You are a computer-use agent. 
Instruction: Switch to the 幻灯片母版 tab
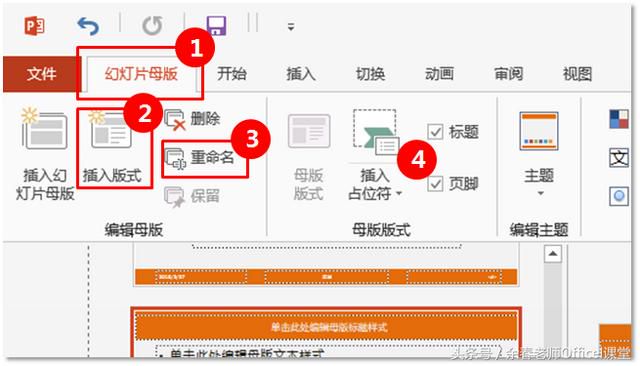tap(141, 74)
